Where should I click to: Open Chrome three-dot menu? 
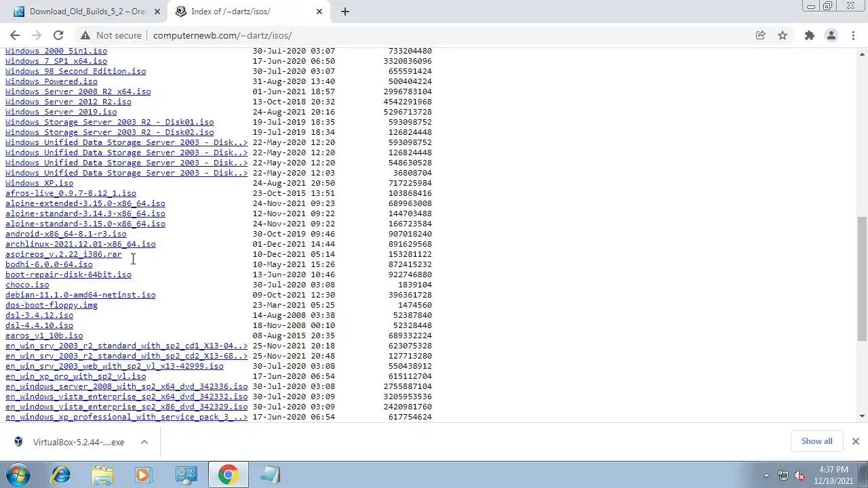click(x=853, y=35)
